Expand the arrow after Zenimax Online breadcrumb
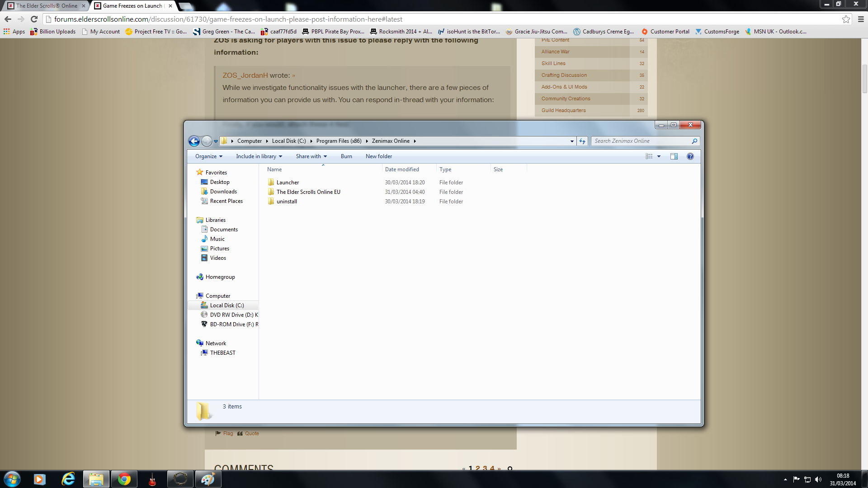Image resolution: width=868 pixels, height=488 pixels. pos(415,141)
